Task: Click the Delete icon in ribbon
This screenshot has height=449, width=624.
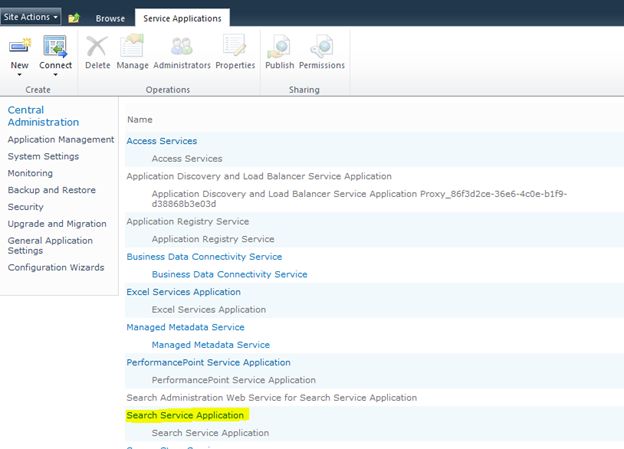Action: pyautogui.click(x=97, y=46)
